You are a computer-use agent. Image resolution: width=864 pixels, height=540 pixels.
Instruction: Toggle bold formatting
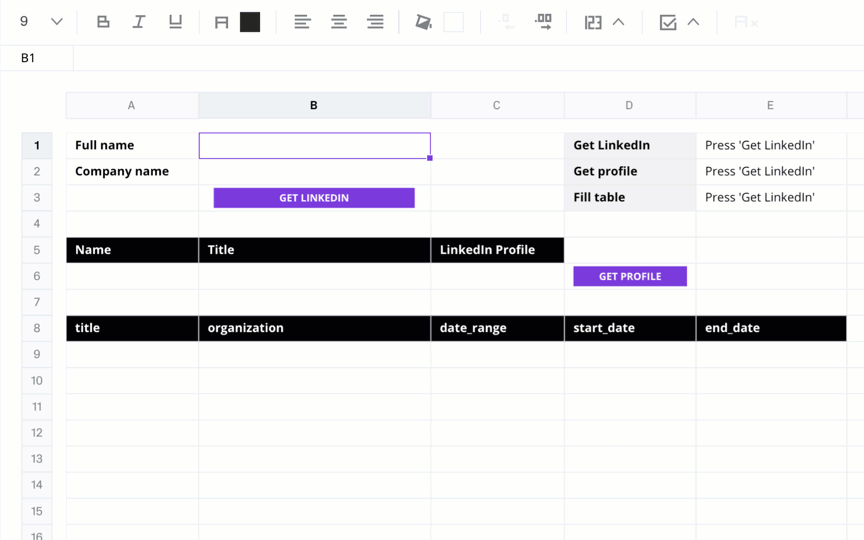103,22
